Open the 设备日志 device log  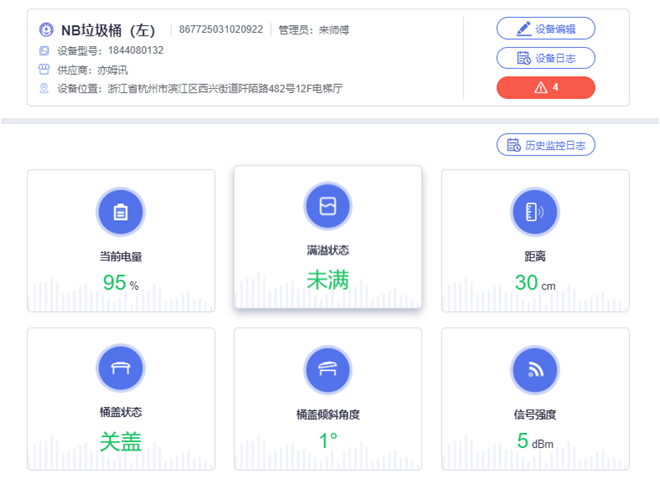[545, 58]
